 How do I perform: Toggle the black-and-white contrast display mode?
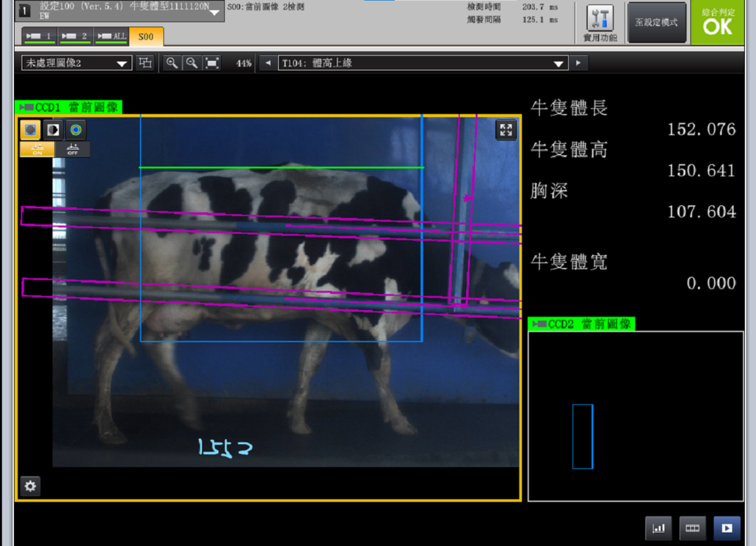[x=53, y=130]
